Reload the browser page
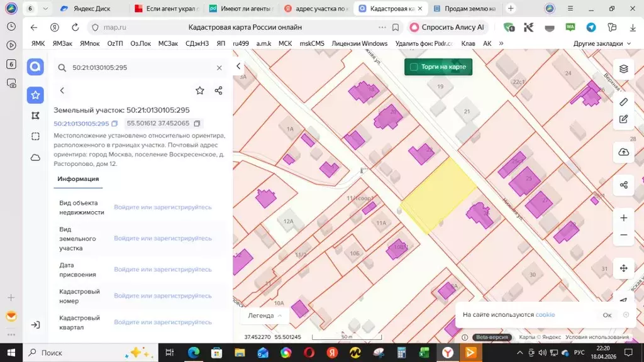The image size is (644, 362). click(75, 27)
